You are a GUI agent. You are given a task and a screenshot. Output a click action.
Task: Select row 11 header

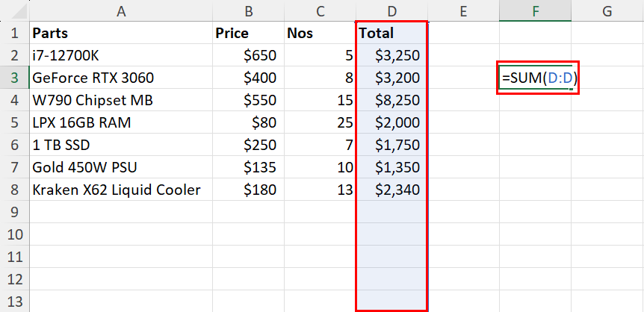(x=15, y=256)
